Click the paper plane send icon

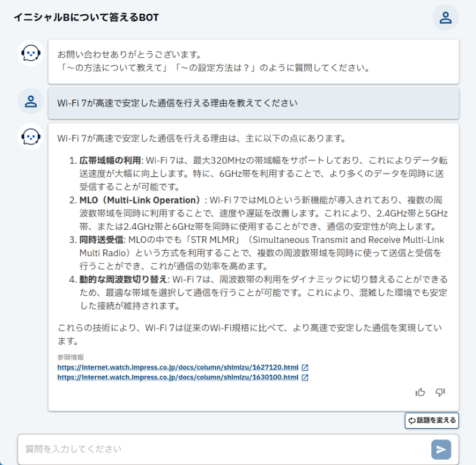coord(440,450)
